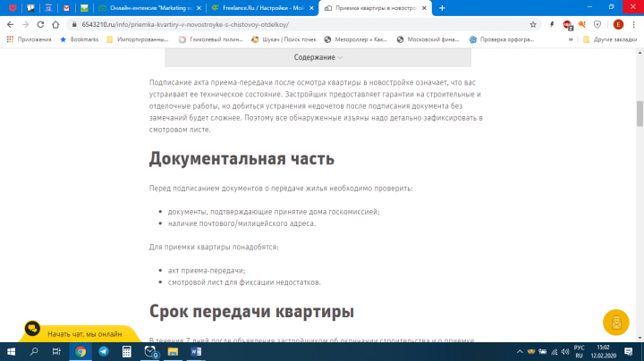Expand the Содержание table of contents

318,57
